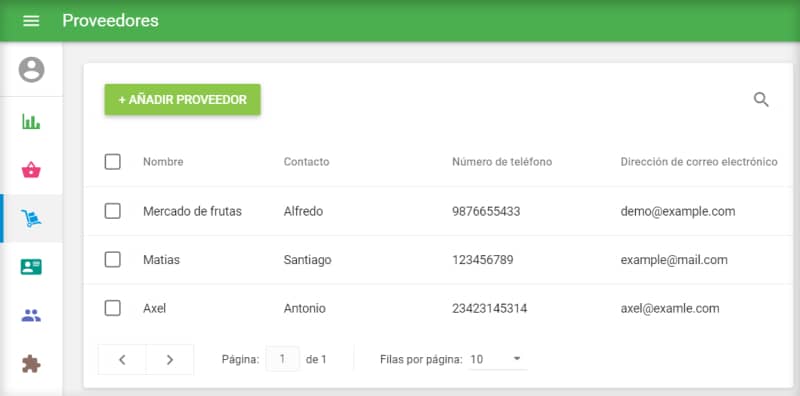This screenshot has width=800, height=396.
Task: Click the Mercado de frutas name cell
Action: pos(192,211)
